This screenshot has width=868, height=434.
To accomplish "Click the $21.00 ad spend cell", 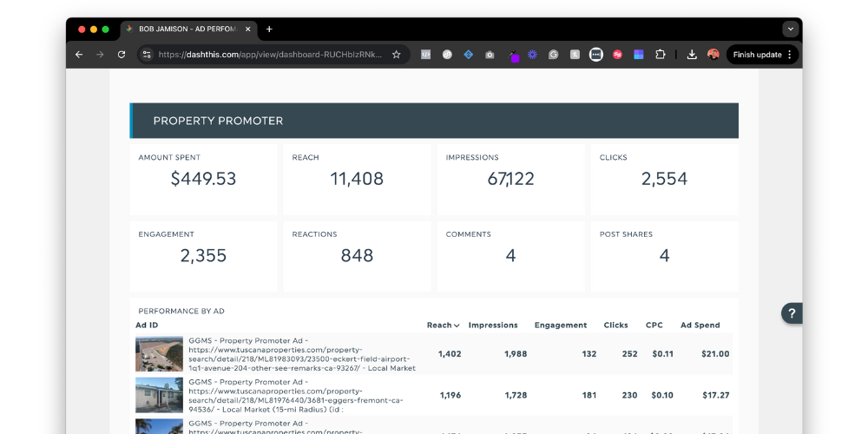I will point(715,354).
